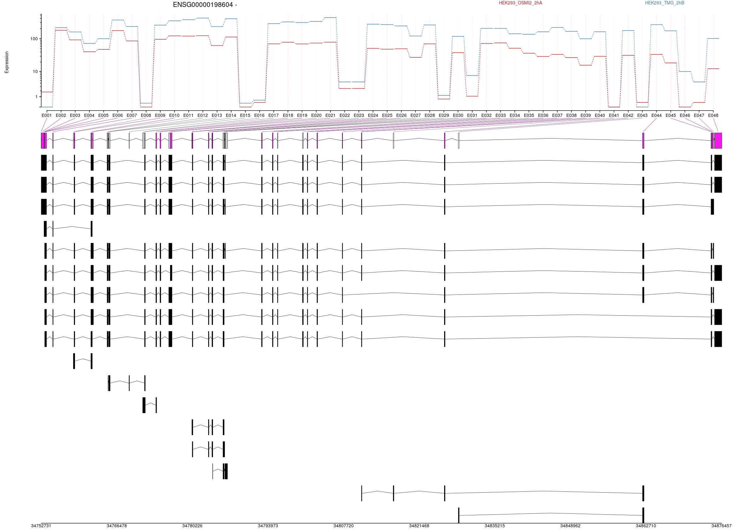Select exon label E008

[146, 116]
